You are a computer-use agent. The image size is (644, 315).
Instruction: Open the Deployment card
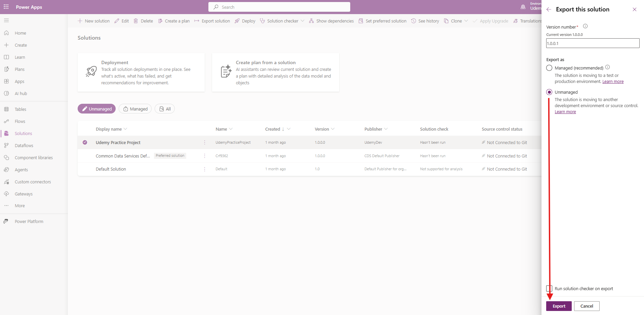[141, 72]
